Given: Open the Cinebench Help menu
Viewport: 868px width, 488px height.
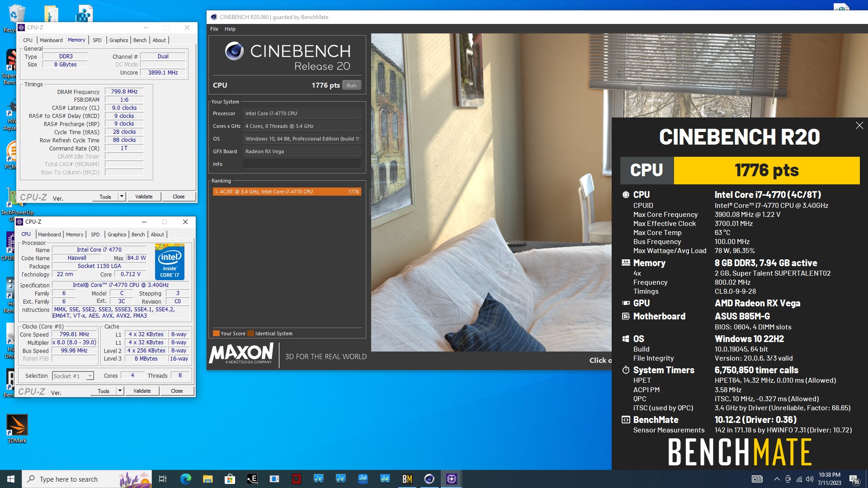Looking at the screenshot, I should coord(230,29).
